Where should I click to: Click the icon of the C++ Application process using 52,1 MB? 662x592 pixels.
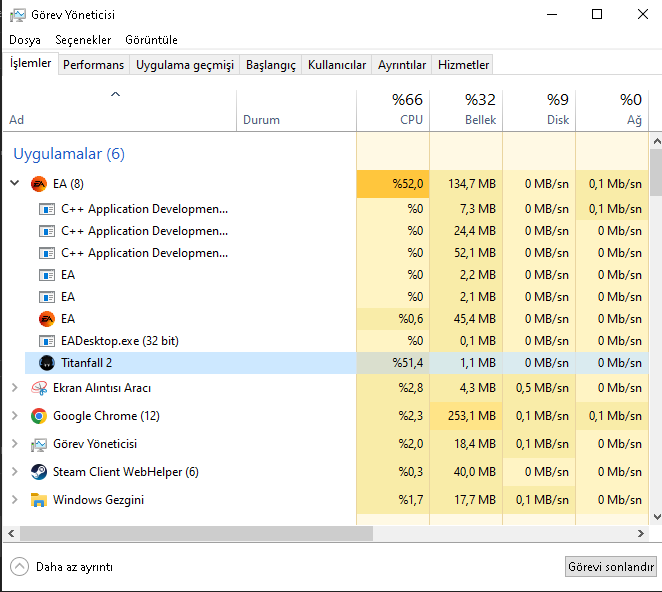click(46, 253)
